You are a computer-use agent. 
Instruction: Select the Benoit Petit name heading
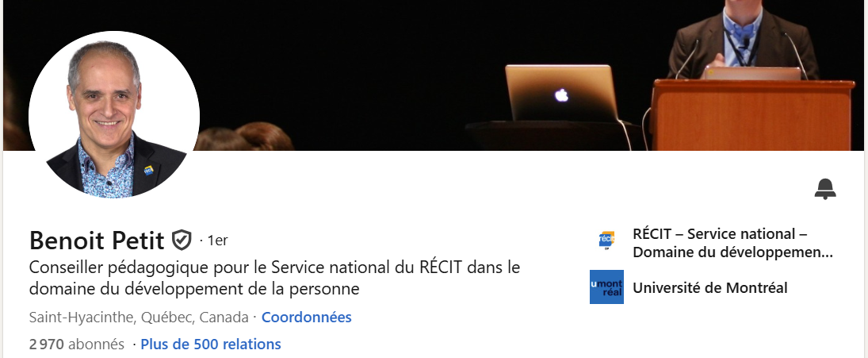pyautogui.click(x=97, y=241)
